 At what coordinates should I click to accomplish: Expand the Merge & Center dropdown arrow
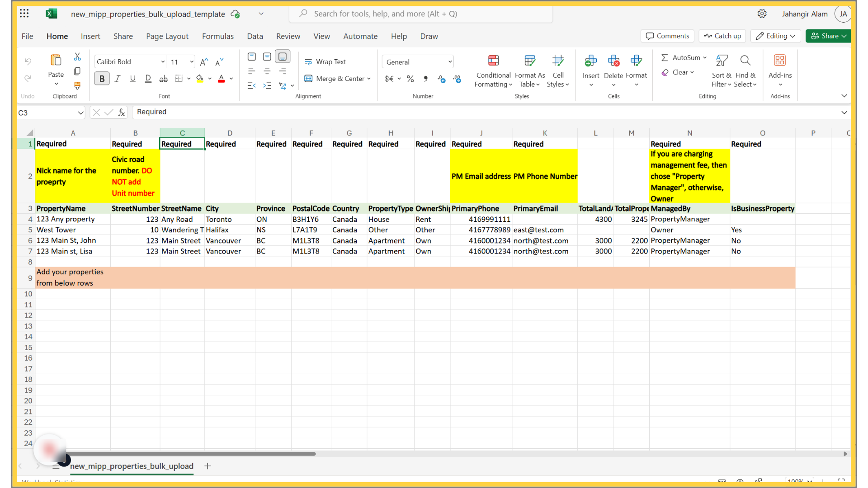tap(369, 79)
